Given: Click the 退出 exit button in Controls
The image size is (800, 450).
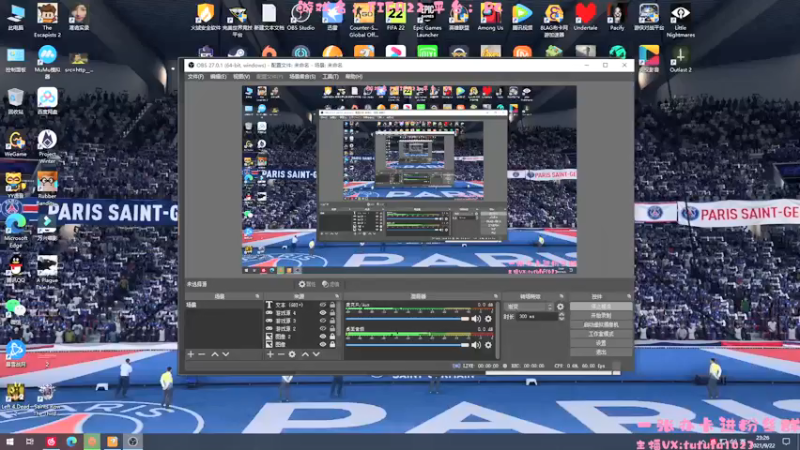Looking at the screenshot, I should (601, 352).
